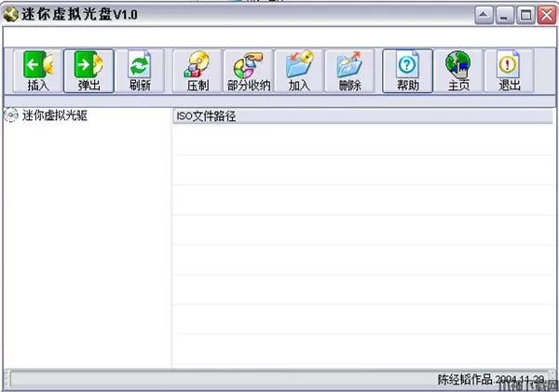Quit using the 退出 button

click(509, 72)
